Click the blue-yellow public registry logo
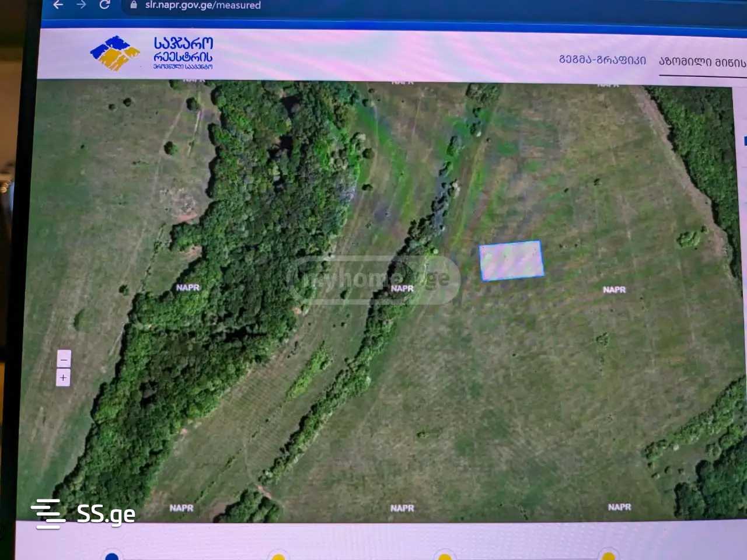The height and width of the screenshot is (560, 747). pyautogui.click(x=115, y=54)
